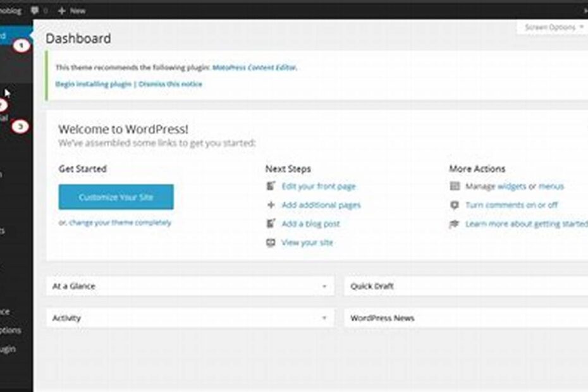Click the graduation cap icon beside Learn more
The width and height of the screenshot is (588, 392).
click(x=455, y=224)
